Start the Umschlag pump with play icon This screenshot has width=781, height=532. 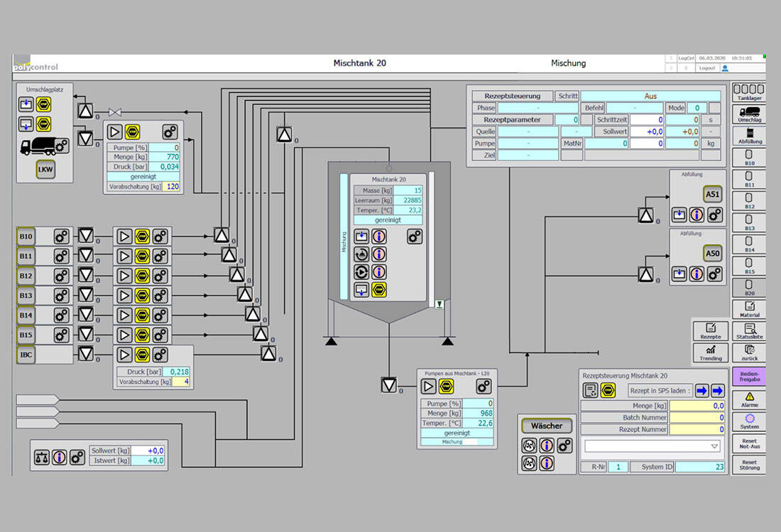pos(114,132)
